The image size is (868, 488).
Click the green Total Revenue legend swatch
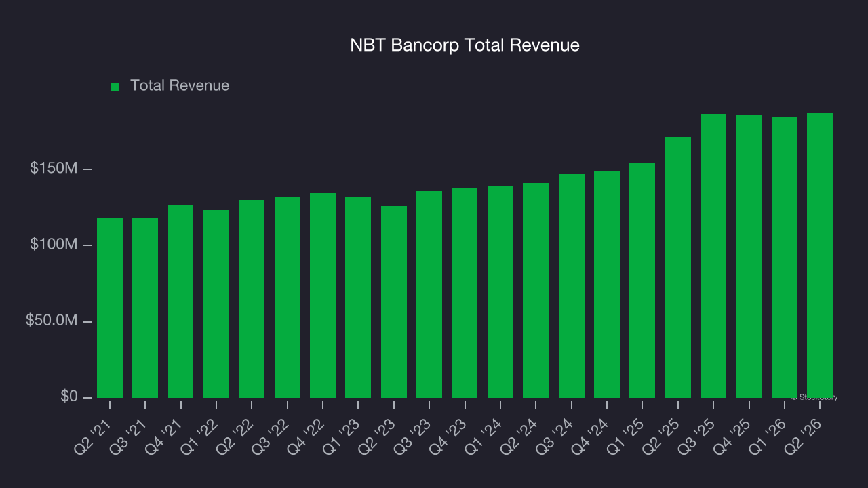(115, 87)
